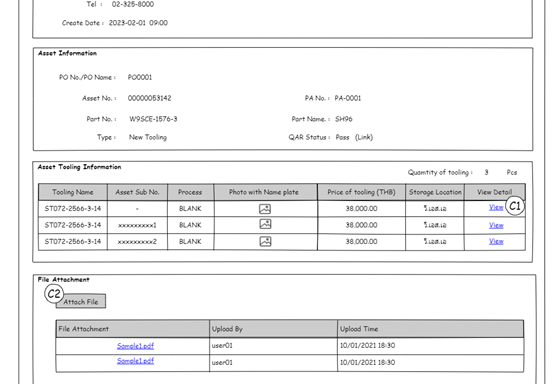
Task: Open second Sample1.pdf attachment link
Action: pyautogui.click(x=135, y=361)
